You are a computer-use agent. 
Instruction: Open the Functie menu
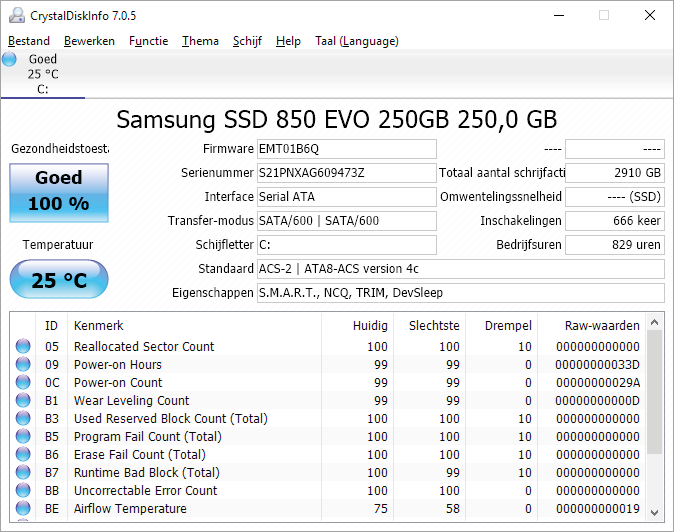point(149,41)
